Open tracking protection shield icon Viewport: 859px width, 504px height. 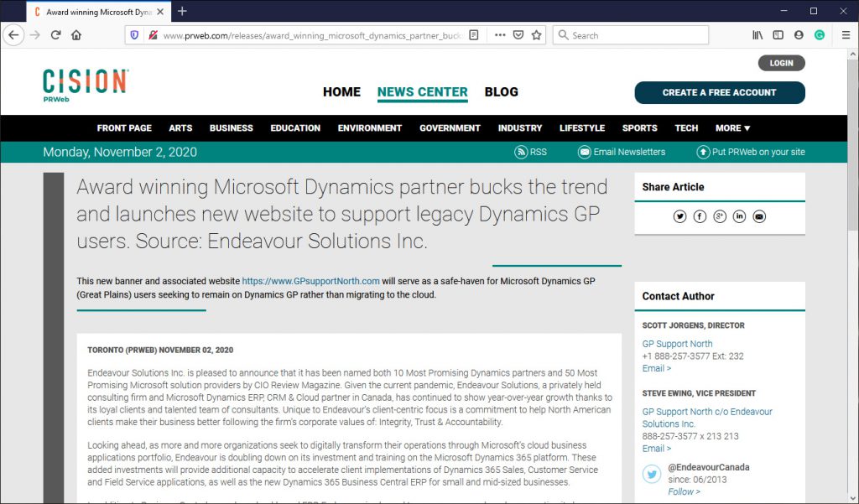(134, 35)
